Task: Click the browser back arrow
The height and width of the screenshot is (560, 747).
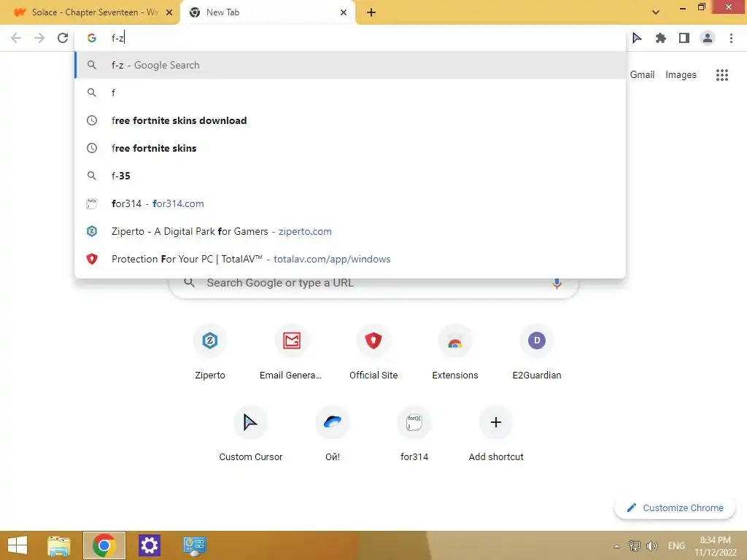Action: (16, 38)
